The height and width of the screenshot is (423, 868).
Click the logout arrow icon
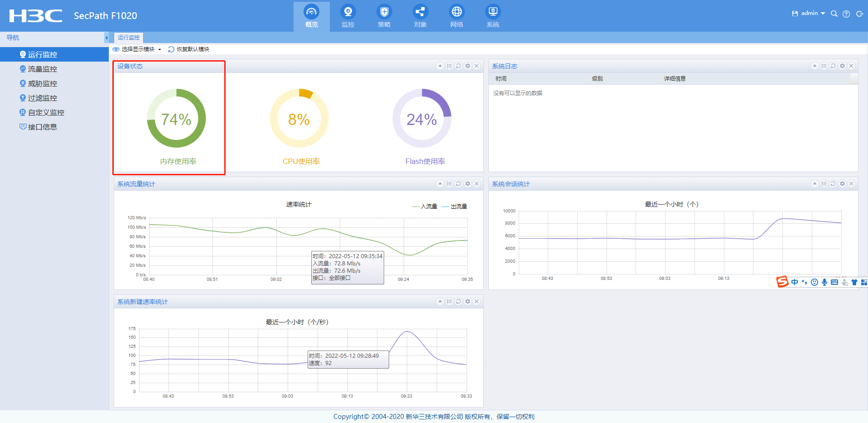coord(859,14)
